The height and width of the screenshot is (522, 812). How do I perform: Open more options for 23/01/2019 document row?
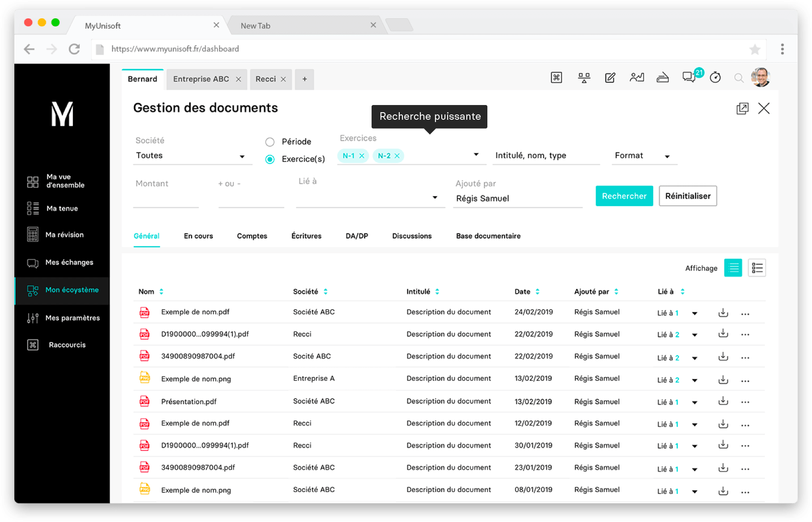pos(745,469)
